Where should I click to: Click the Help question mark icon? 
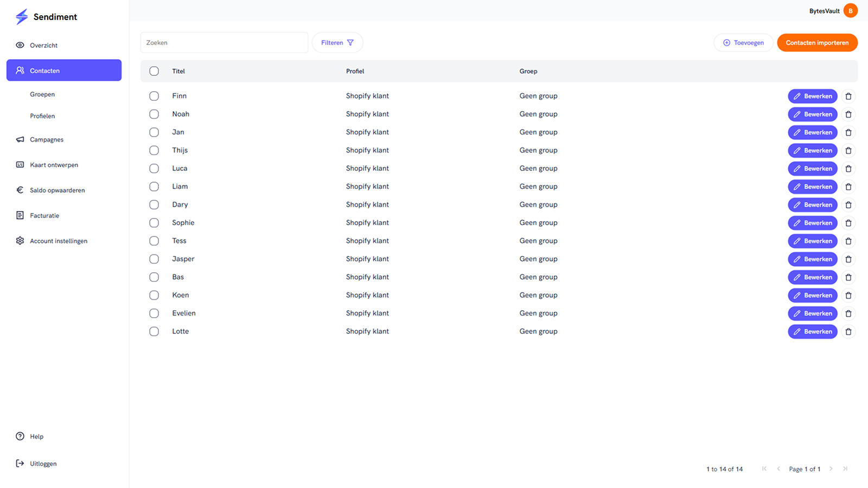click(20, 436)
